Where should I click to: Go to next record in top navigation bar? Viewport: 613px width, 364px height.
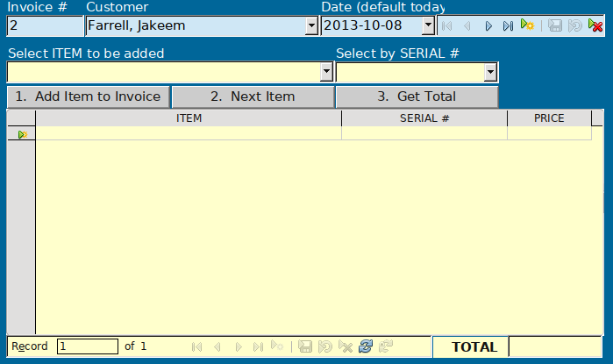488,26
